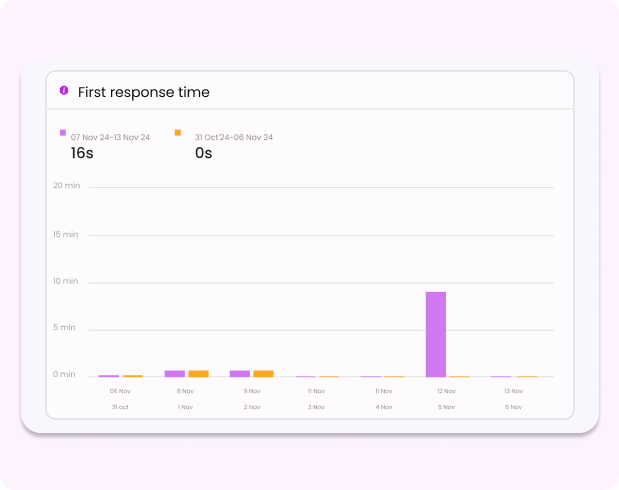Click the 31 Oct'24-06 Nov 24 legend label
619x490 pixels.
[234, 137]
